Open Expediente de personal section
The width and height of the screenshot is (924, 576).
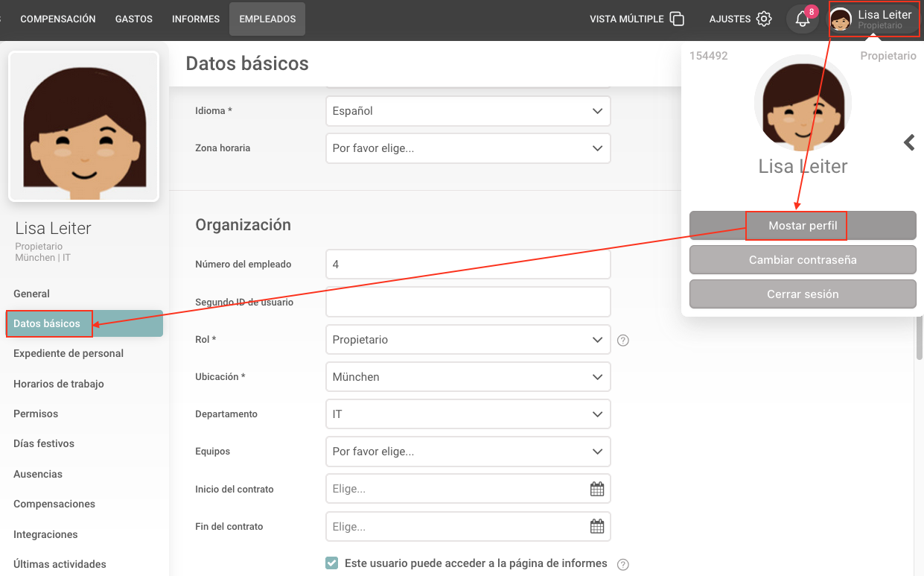pos(68,353)
